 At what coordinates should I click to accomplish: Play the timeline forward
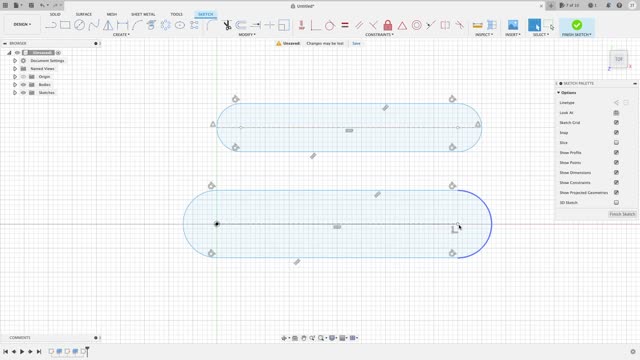point(22,351)
